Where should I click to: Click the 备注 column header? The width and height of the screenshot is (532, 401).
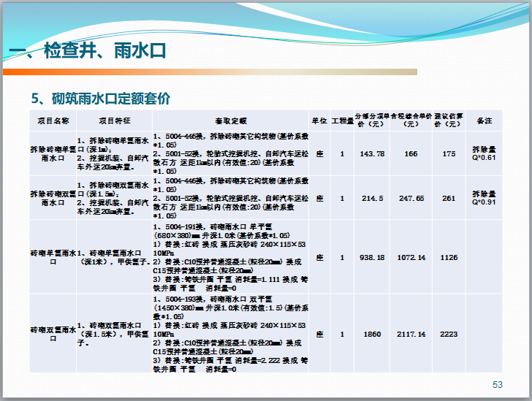[484, 121]
